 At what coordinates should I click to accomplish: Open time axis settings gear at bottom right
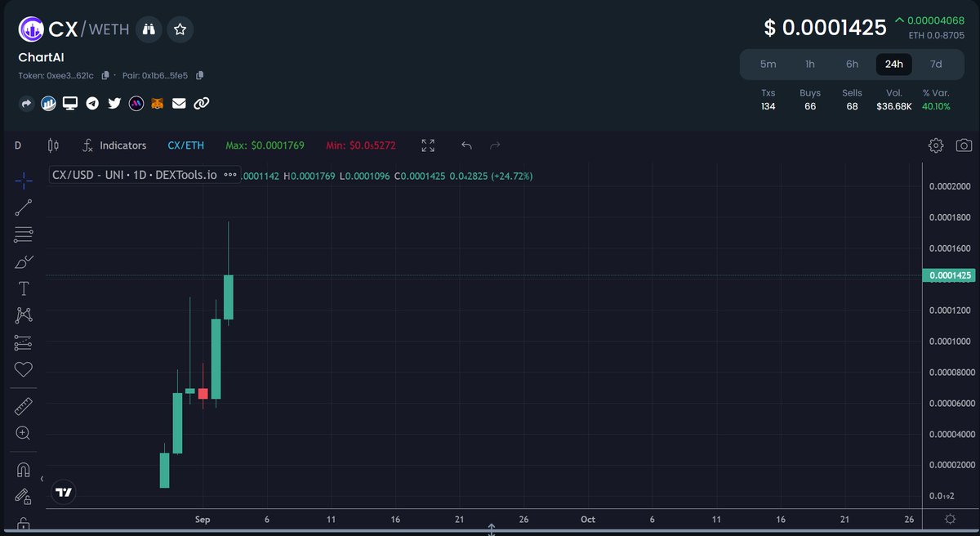(x=951, y=520)
